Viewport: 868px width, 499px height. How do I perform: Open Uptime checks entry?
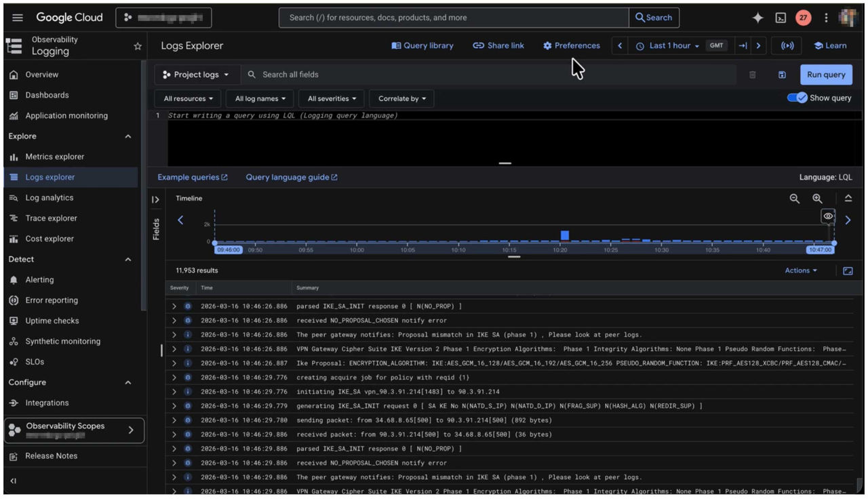70,321
